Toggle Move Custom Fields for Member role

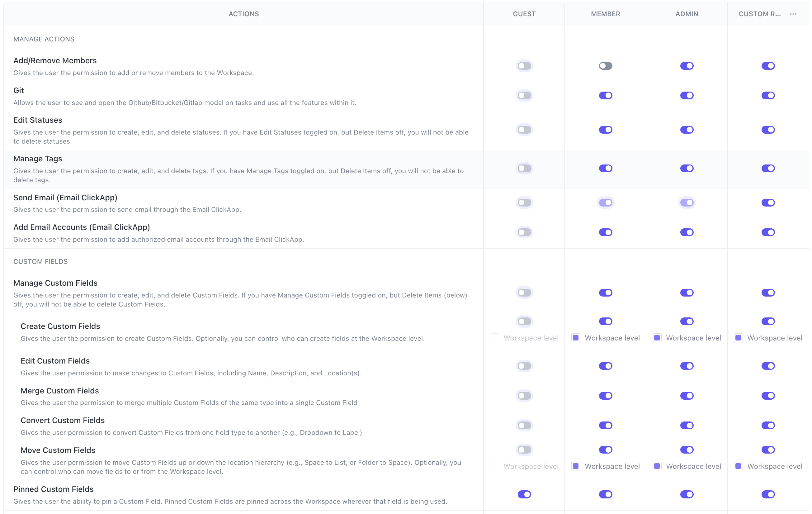point(605,450)
